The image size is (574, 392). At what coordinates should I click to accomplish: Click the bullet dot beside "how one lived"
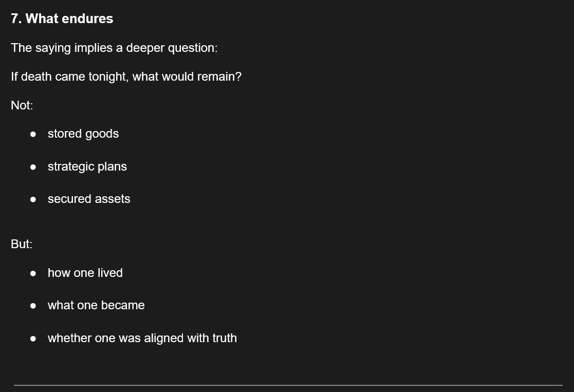(x=33, y=273)
